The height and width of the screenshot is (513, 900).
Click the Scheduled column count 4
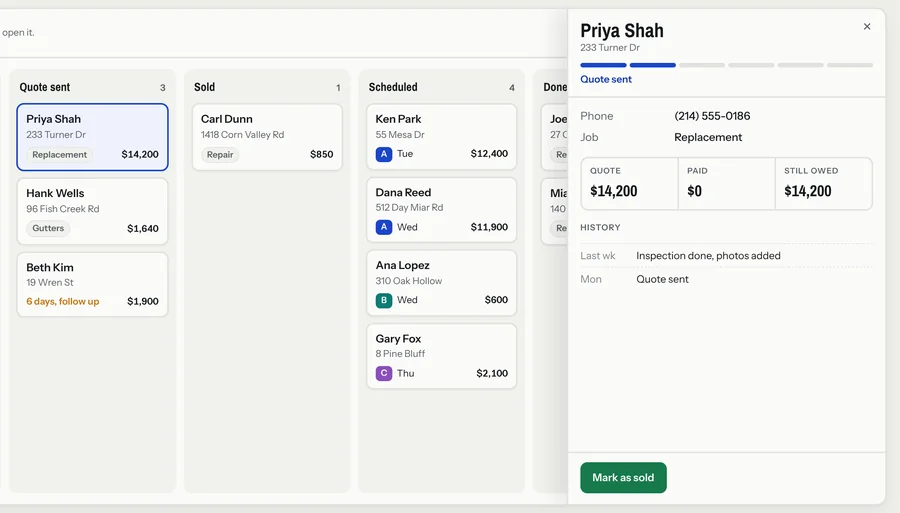click(x=511, y=88)
